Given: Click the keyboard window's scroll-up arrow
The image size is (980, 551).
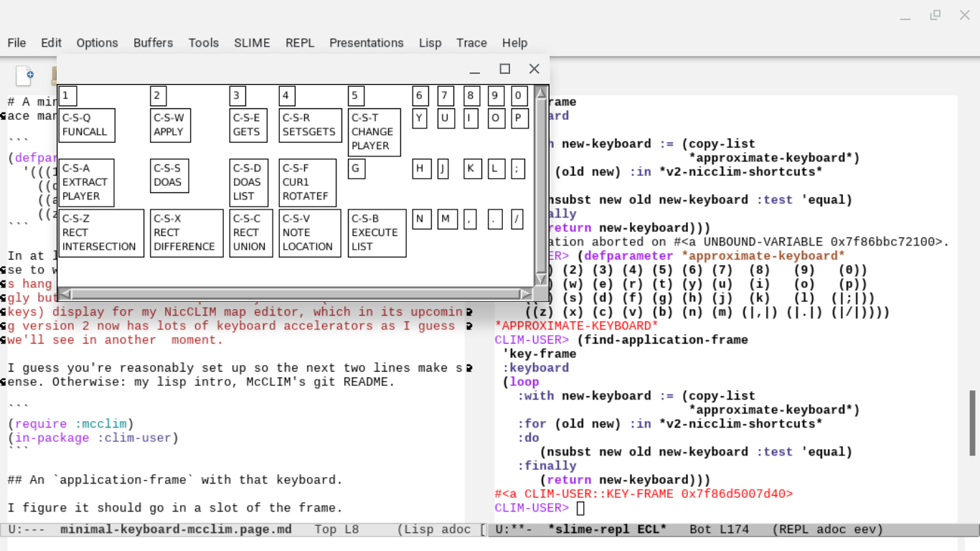Looking at the screenshot, I should tap(542, 93).
